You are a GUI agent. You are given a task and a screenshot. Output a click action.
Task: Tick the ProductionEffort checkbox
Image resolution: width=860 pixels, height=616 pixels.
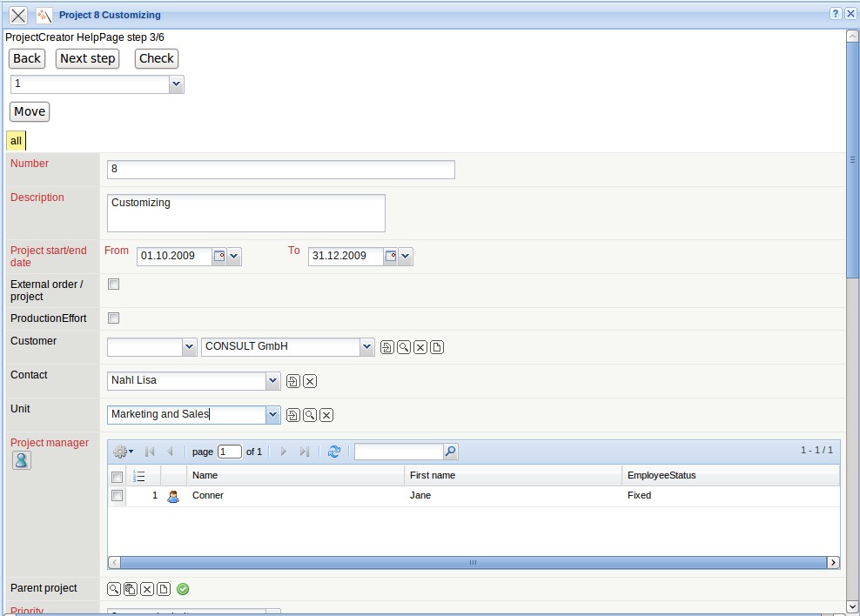click(113, 318)
